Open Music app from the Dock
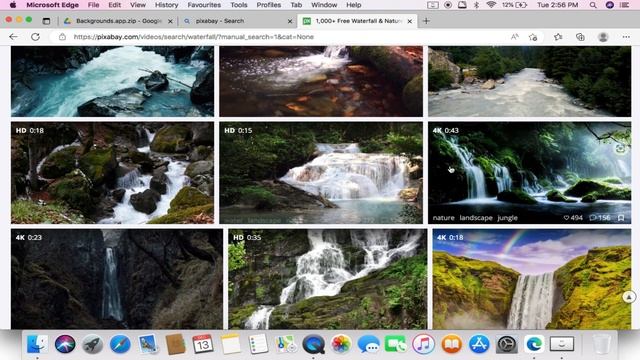This screenshot has width=640, height=360. coord(423,344)
